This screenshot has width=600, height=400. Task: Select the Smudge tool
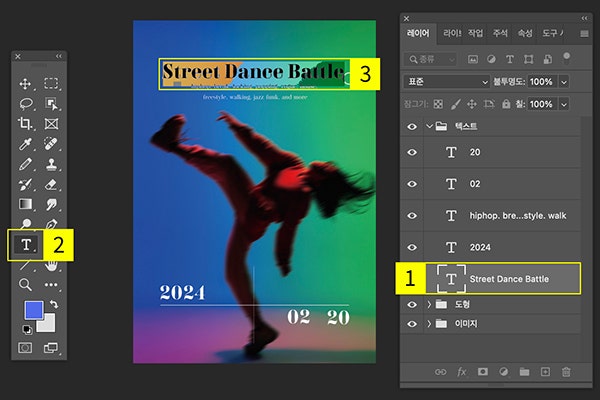(x=51, y=204)
